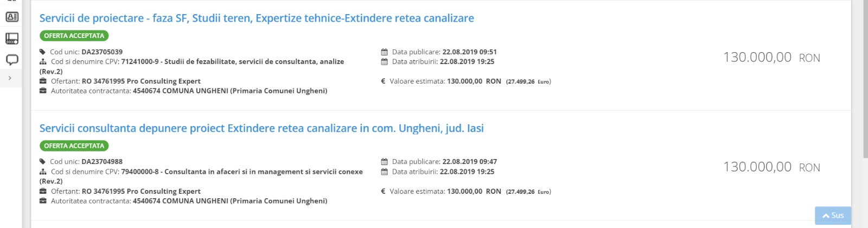Click the vertical scrollbar on the right
This screenshot has width=868, height=228.
point(865,79)
